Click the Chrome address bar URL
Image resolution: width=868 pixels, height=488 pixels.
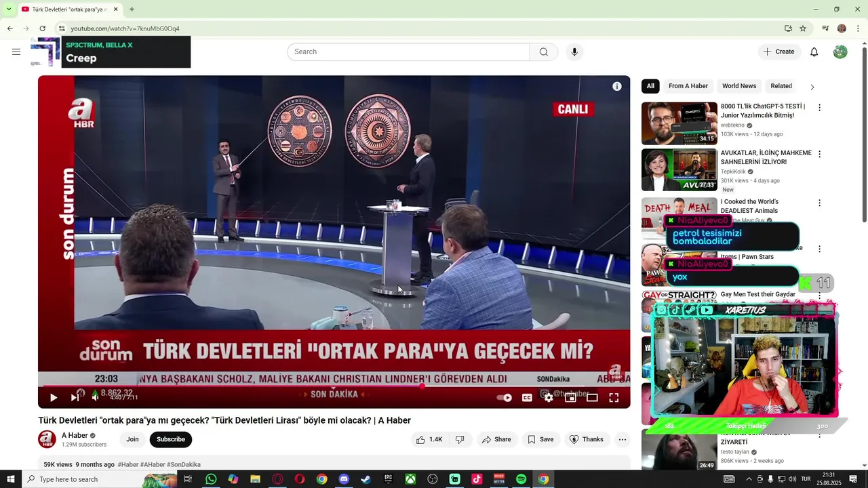[125, 28]
